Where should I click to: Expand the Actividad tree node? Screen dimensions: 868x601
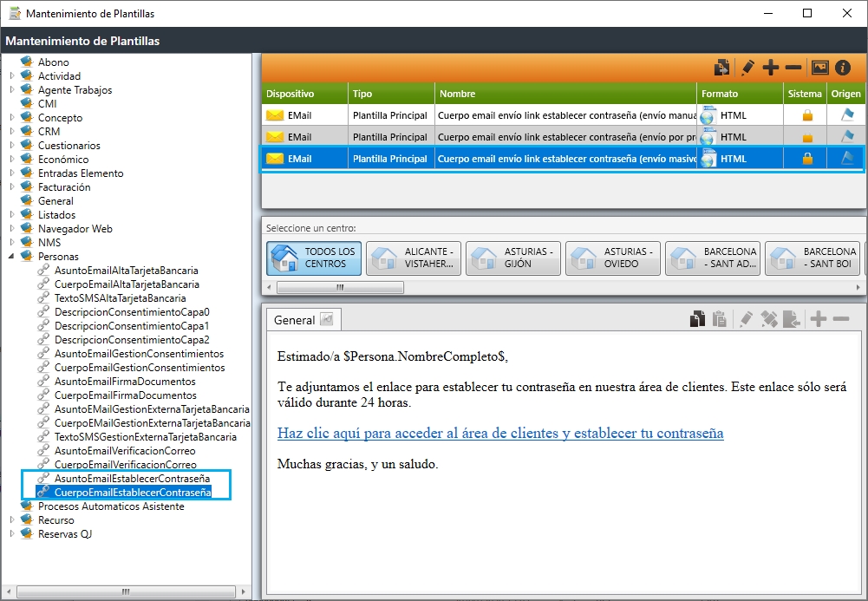(x=12, y=75)
